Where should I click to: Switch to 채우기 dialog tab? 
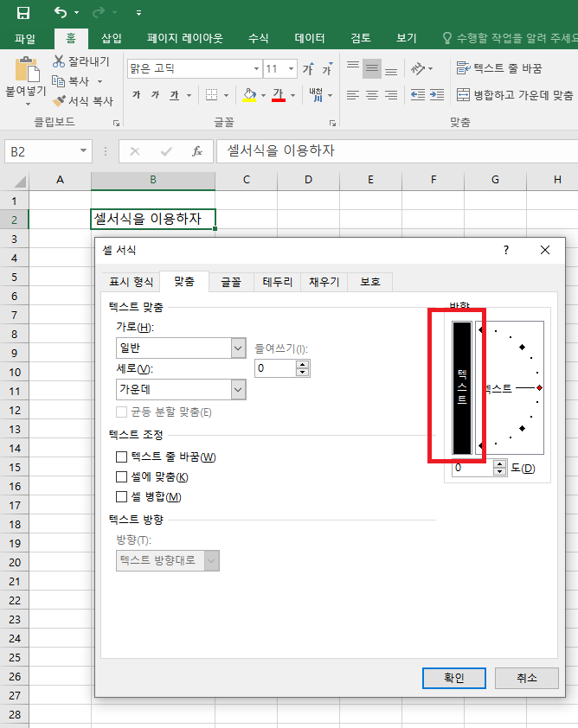324,282
